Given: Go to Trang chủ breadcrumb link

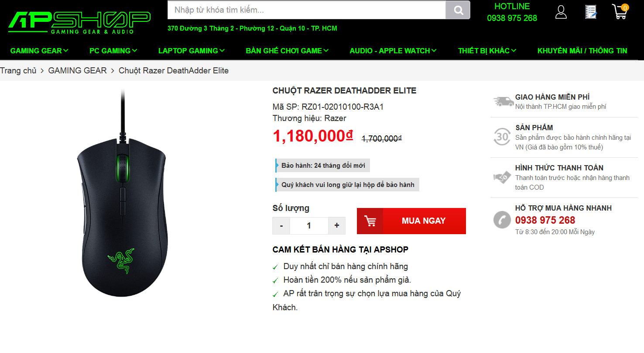Looking at the screenshot, I should pos(18,70).
